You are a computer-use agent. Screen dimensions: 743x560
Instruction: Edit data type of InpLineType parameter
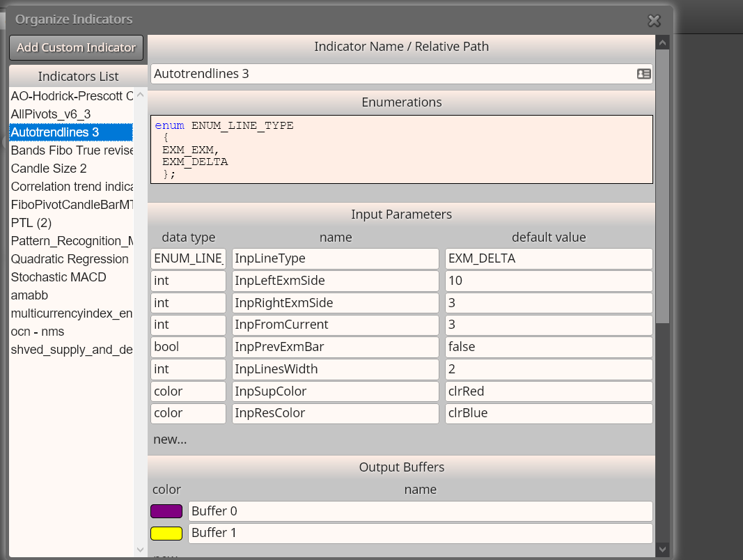[188, 258]
